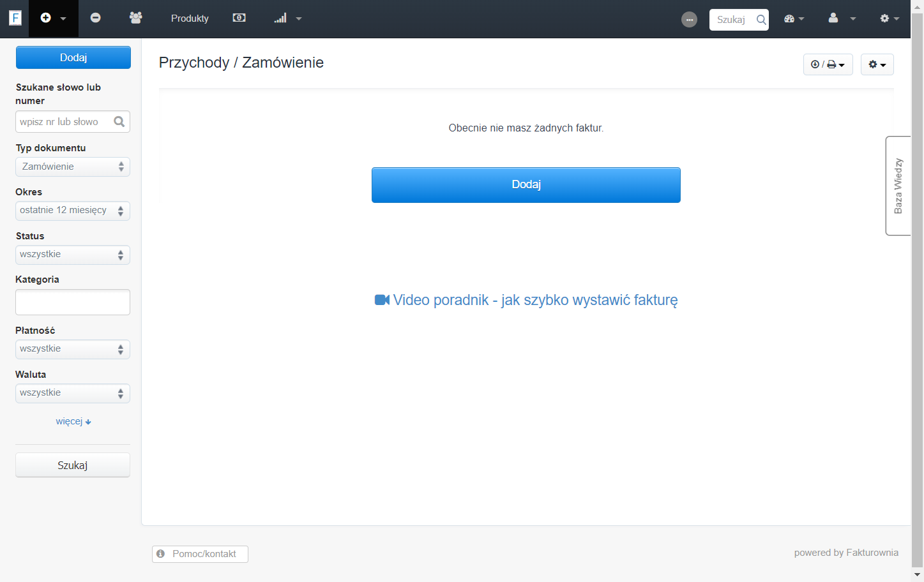Open the video guide link
Viewport: 924px width, 582px height.
526,300
